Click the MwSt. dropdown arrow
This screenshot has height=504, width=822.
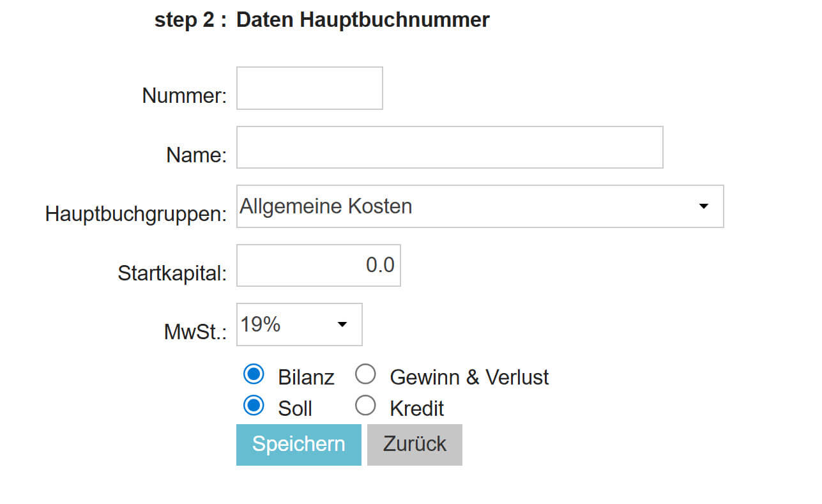pos(342,325)
